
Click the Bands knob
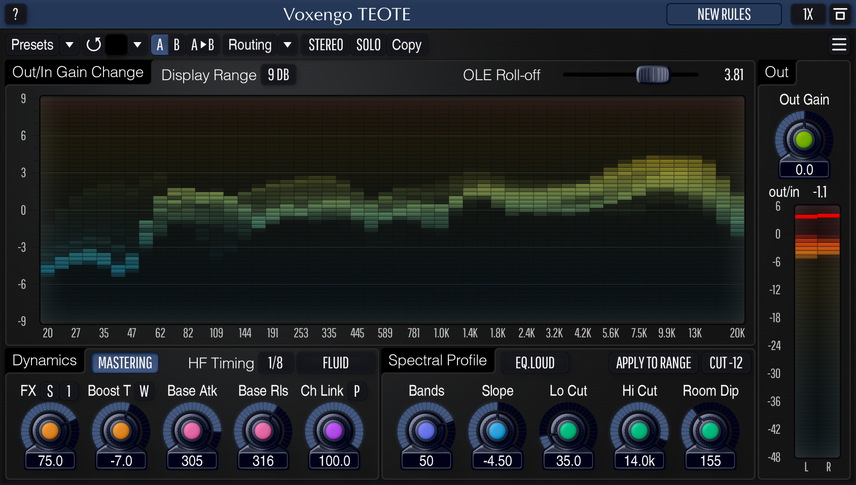(x=427, y=431)
